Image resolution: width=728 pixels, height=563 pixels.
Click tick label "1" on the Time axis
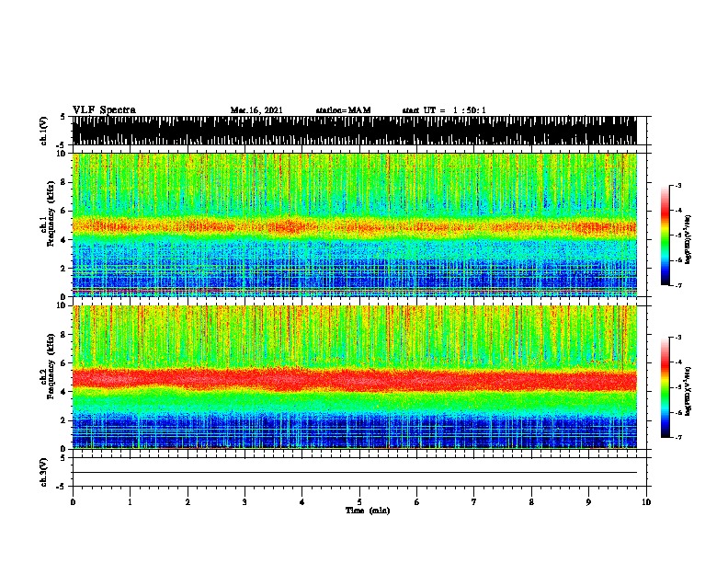pos(130,502)
